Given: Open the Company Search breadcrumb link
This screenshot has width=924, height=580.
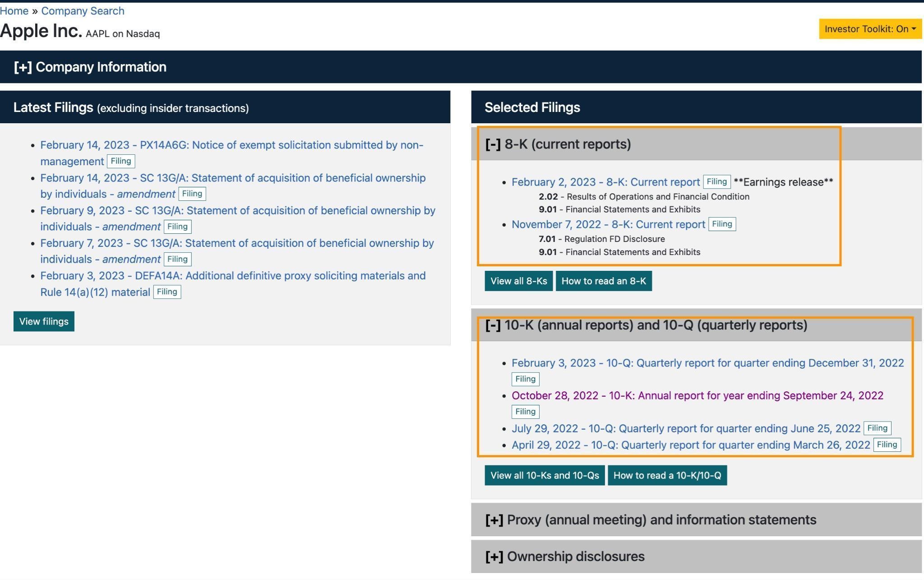Looking at the screenshot, I should pos(83,11).
